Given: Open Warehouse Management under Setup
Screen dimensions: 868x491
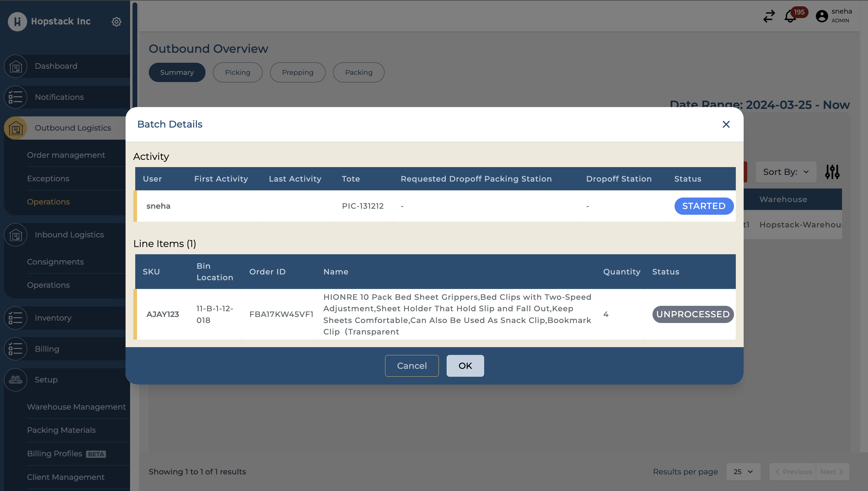Looking at the screenshot, I should pyautogui.click(x=76, y=407).
